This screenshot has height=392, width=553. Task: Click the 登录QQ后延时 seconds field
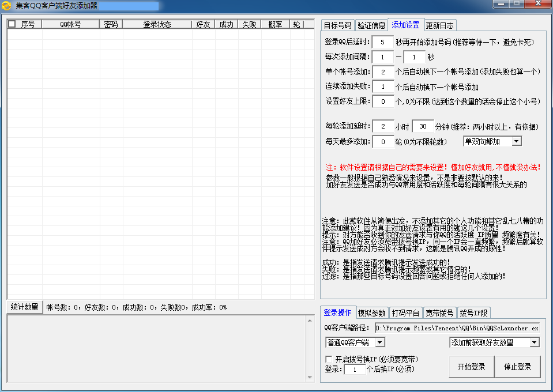(383, 42)
